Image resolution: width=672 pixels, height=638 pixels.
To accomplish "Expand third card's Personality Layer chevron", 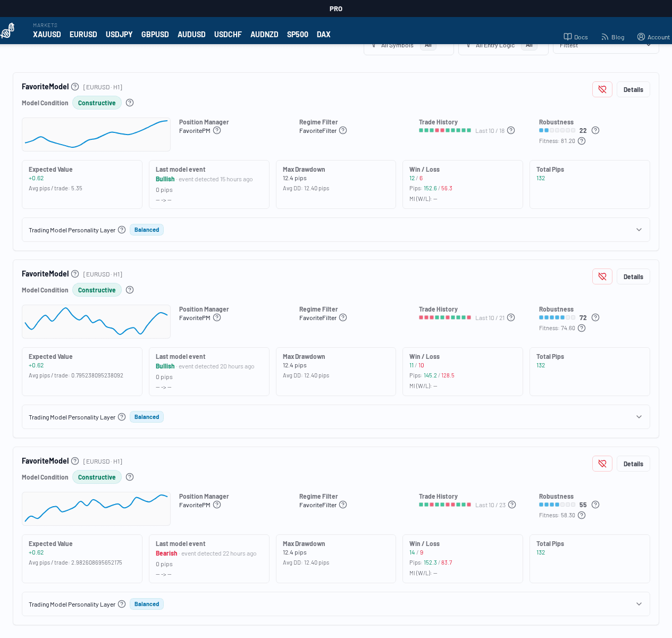I will (639, 604).
